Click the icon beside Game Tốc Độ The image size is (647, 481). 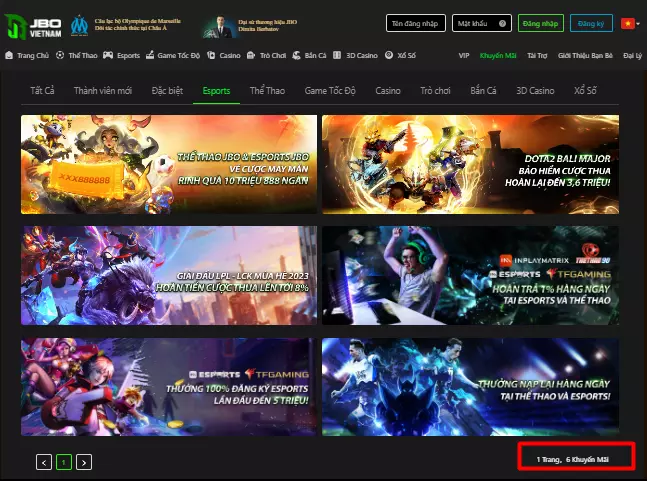point(150,55)
